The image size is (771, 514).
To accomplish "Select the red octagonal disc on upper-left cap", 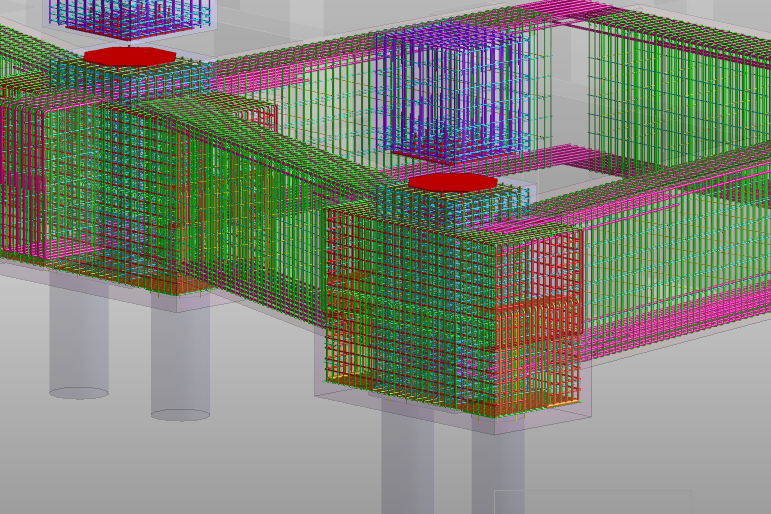I will click(x=130, y=56).
